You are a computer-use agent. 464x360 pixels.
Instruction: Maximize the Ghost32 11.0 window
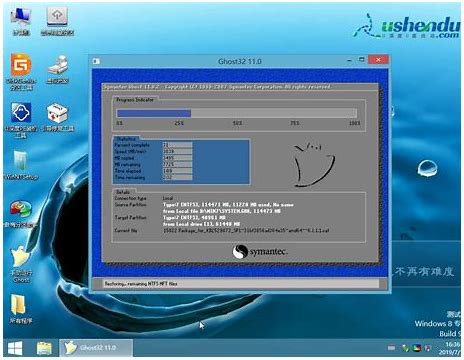362,60
